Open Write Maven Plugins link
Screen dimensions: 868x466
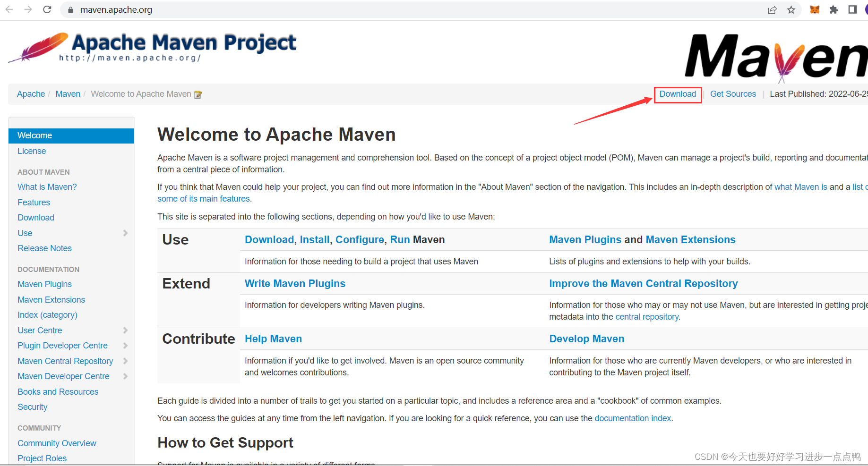point(295,284)
